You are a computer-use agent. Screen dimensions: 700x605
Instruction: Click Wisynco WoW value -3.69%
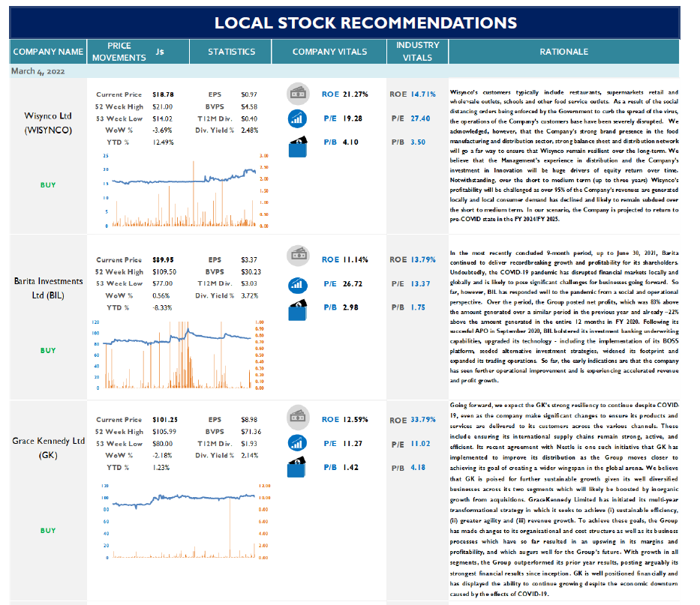tap(162, 130)
